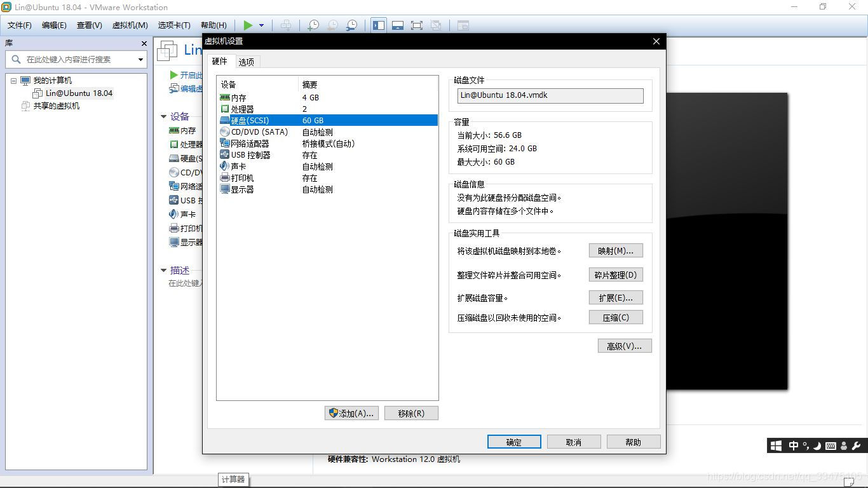Click the 桥接模式(自动) summary text
Viewport: 868px width, 488px height.
coord(329,144)
